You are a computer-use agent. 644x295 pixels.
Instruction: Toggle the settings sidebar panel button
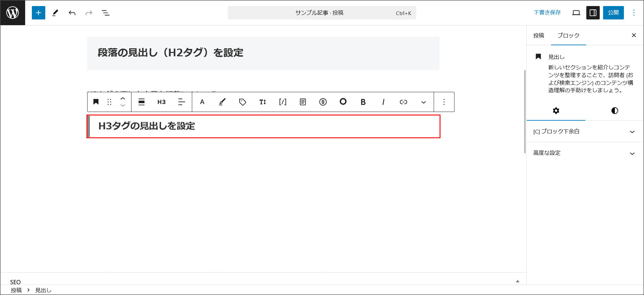point(593,13)
